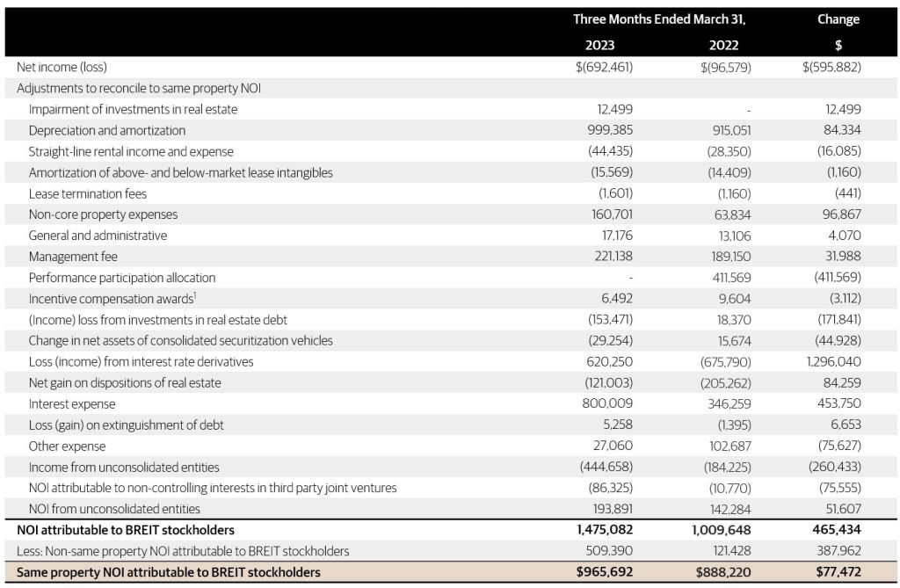Select Loss (income) from interest rate derivatives label
Viewport: 900px width, 588px height.
click(x=141, y=362)
